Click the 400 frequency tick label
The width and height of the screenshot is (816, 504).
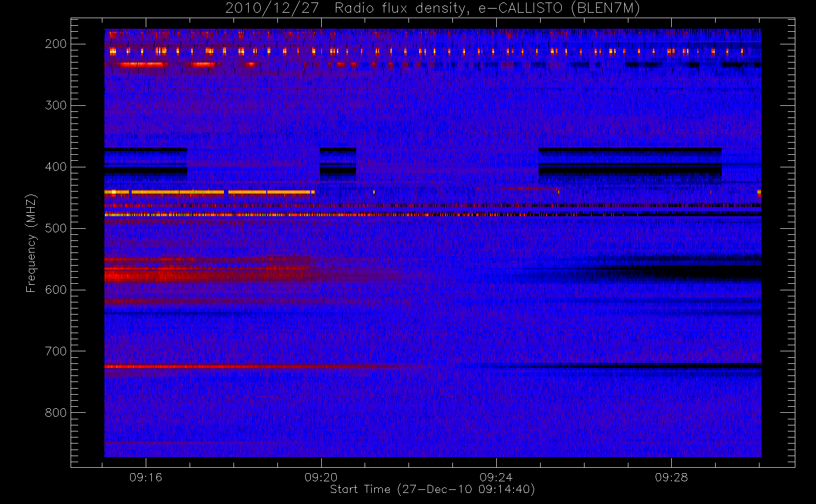[56, 167]
